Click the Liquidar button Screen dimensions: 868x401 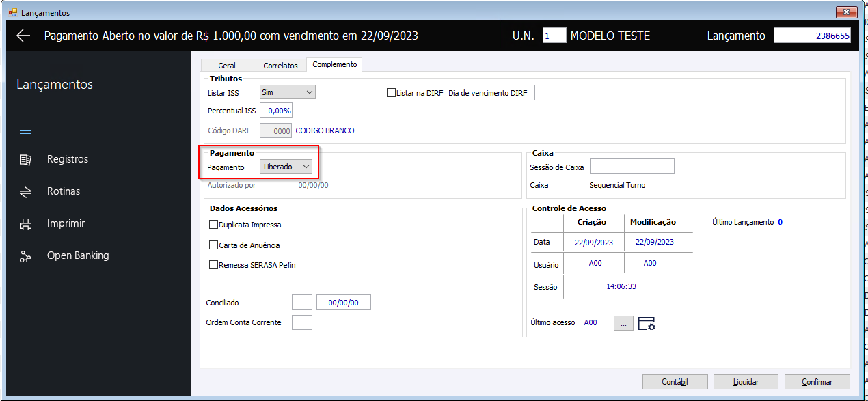point(746,382)
